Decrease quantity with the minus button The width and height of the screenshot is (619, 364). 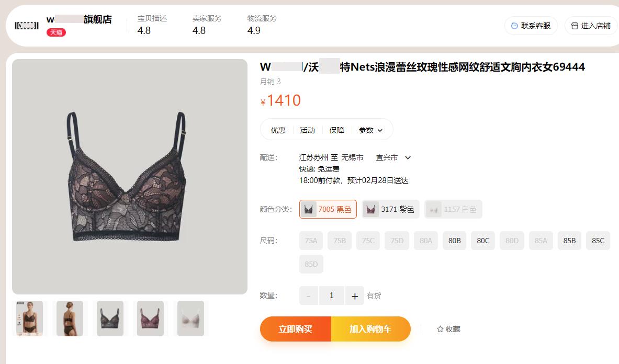pyautogui.click(x=309, y=296)
